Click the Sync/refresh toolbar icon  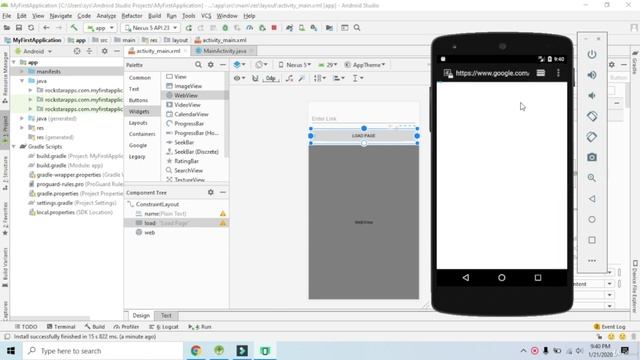(31, 28)
